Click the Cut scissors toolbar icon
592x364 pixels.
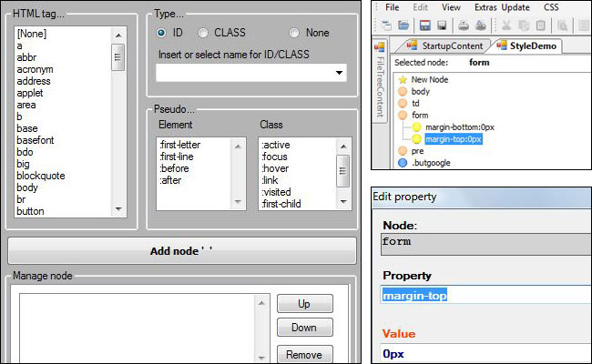[x=504, y=25]
